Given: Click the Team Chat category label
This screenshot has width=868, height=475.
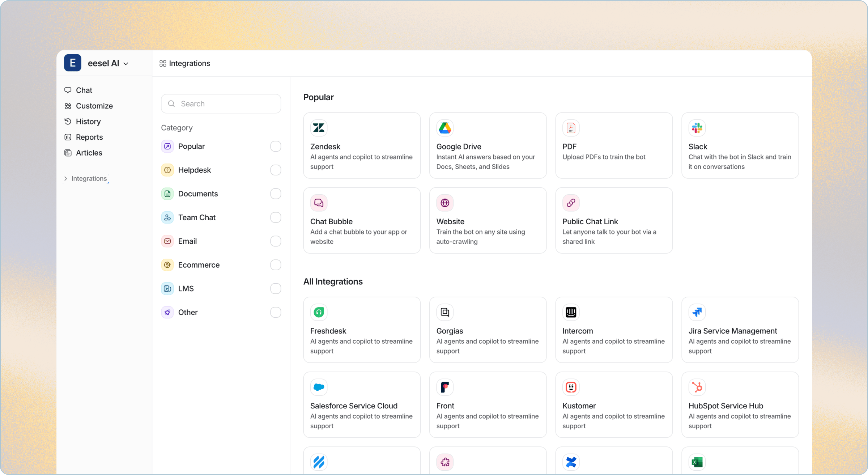Looking at the screenshot, I should pyautogui.click(x=197, y=217).
